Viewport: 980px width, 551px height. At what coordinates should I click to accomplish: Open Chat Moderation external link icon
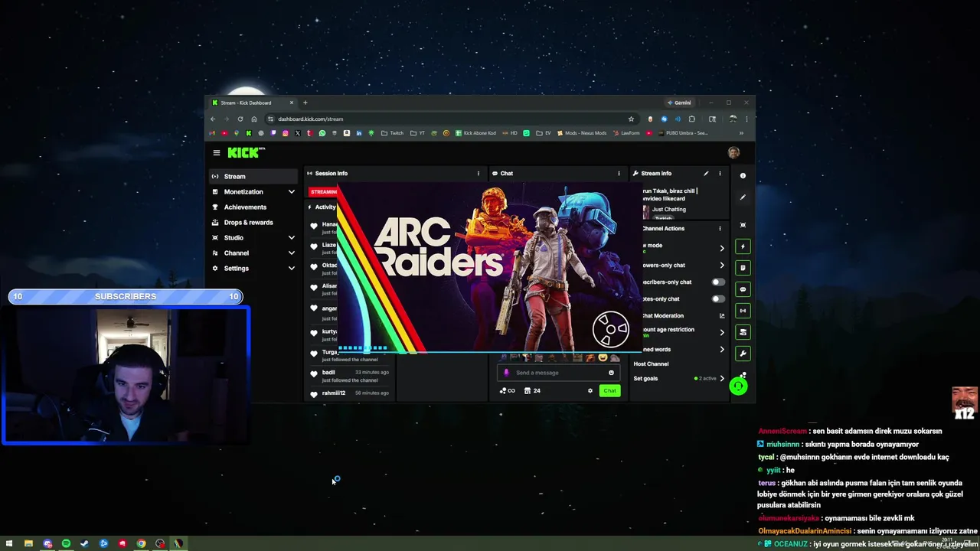[721, 316]
